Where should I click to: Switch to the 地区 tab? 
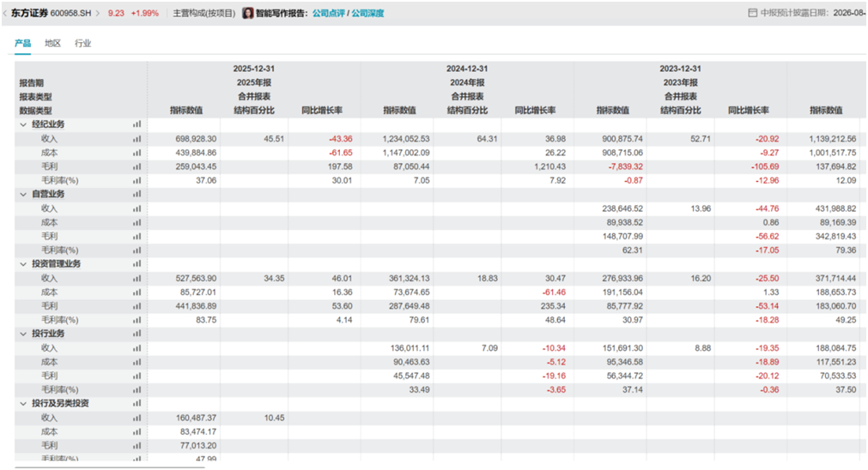click(52, 43)
